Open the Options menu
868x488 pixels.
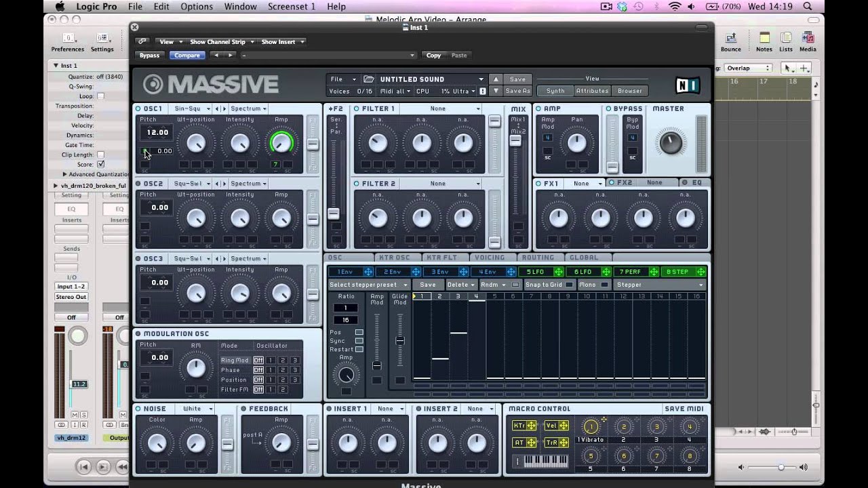pyautogui.click(x=197, y=7)
